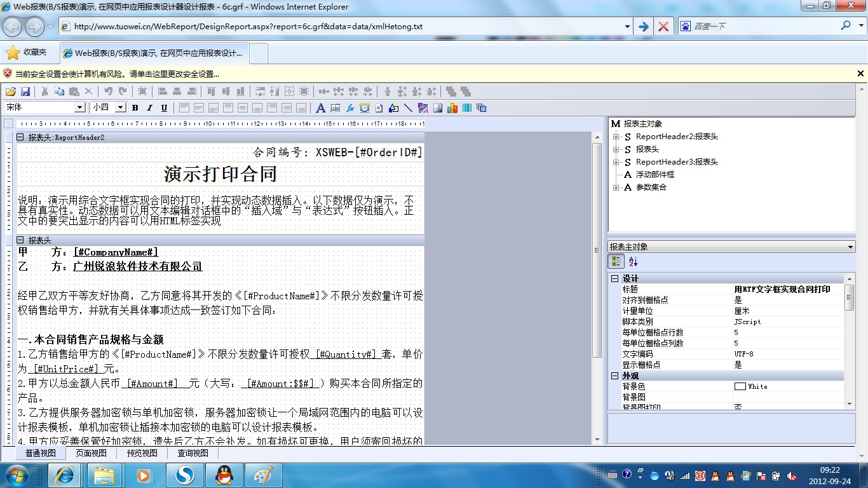Viewport: 868px width, 488px height.
Task: Toggle bold formatting
Action: click(x=135, y=108)
